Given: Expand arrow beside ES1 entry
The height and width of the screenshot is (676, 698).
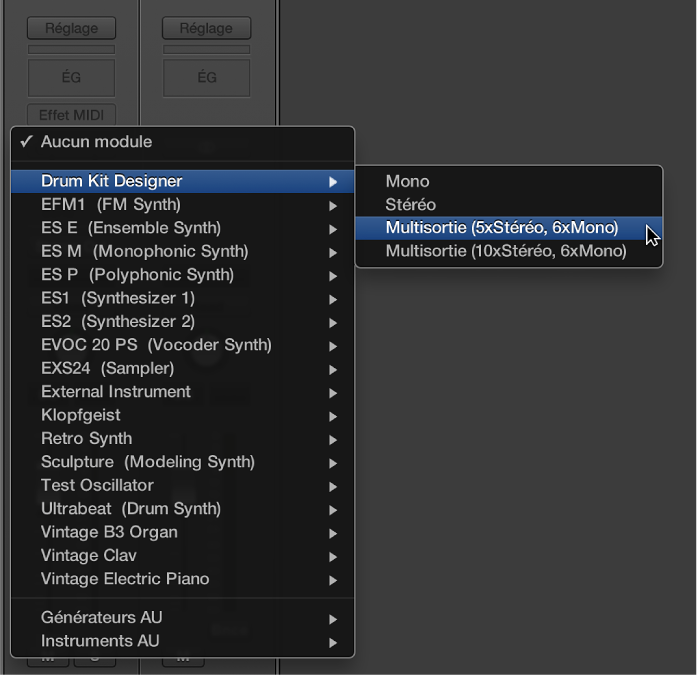Looking at the screenshot, I should coord(333,300).
